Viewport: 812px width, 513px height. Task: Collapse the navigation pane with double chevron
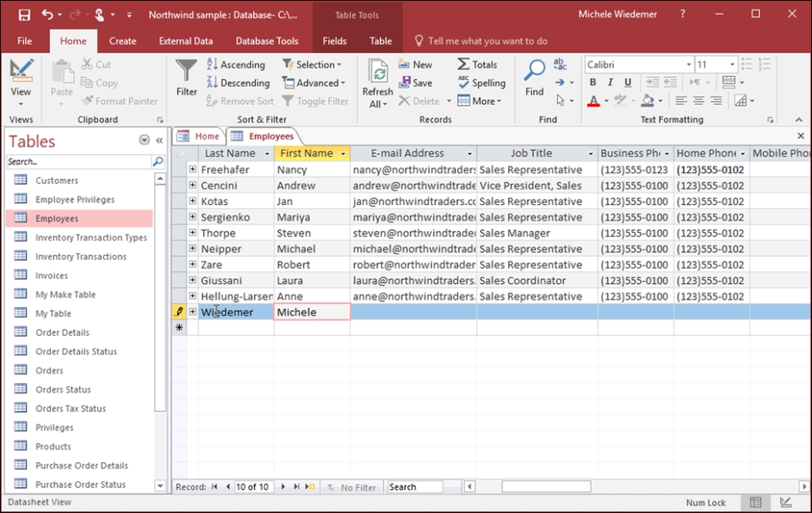tap(159, 140)
